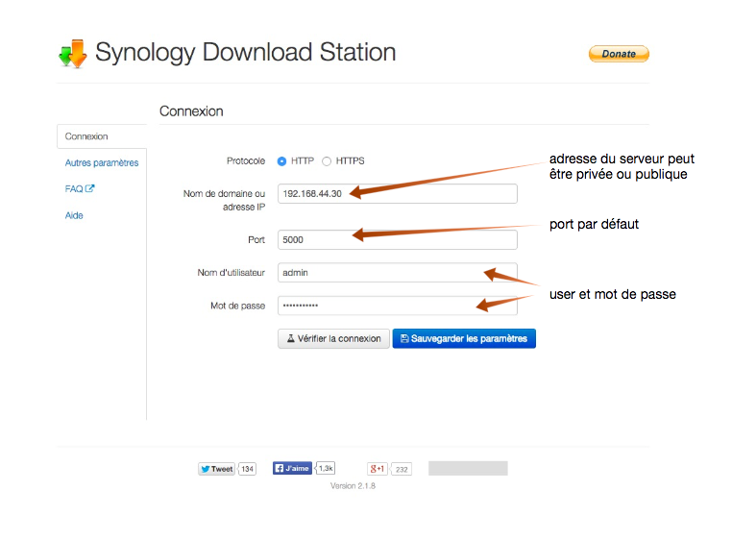Open the FAQ sidebar link

coord(74,189)
